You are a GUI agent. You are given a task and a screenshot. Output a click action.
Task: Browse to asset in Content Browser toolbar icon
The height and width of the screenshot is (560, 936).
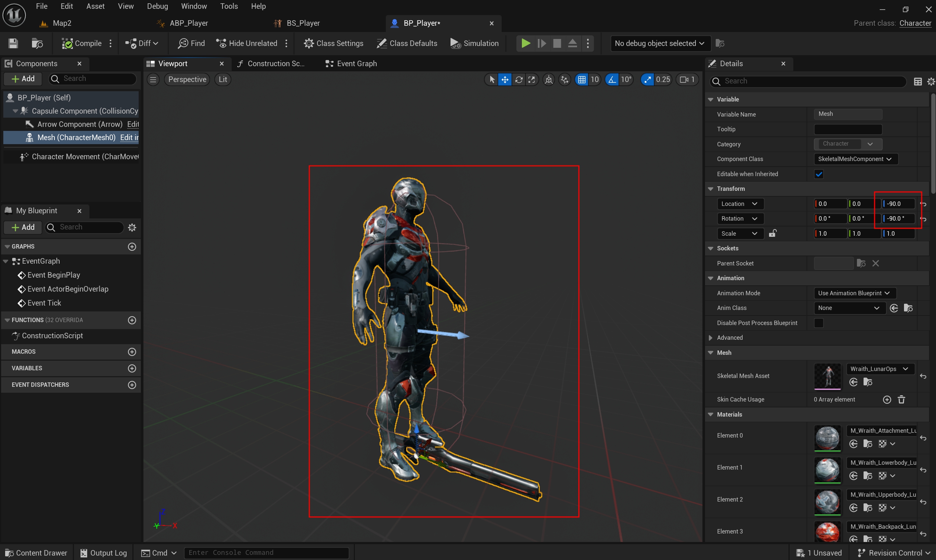37,43
